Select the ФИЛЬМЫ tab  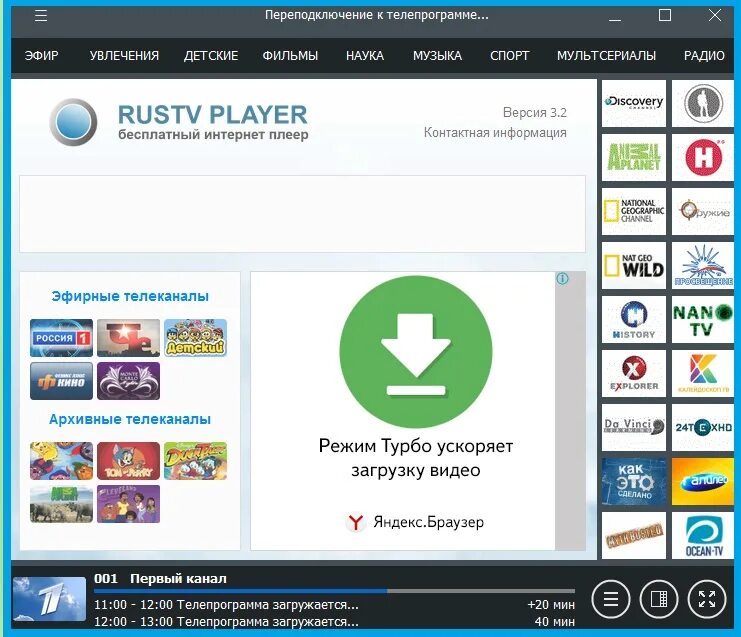(290, 56)
